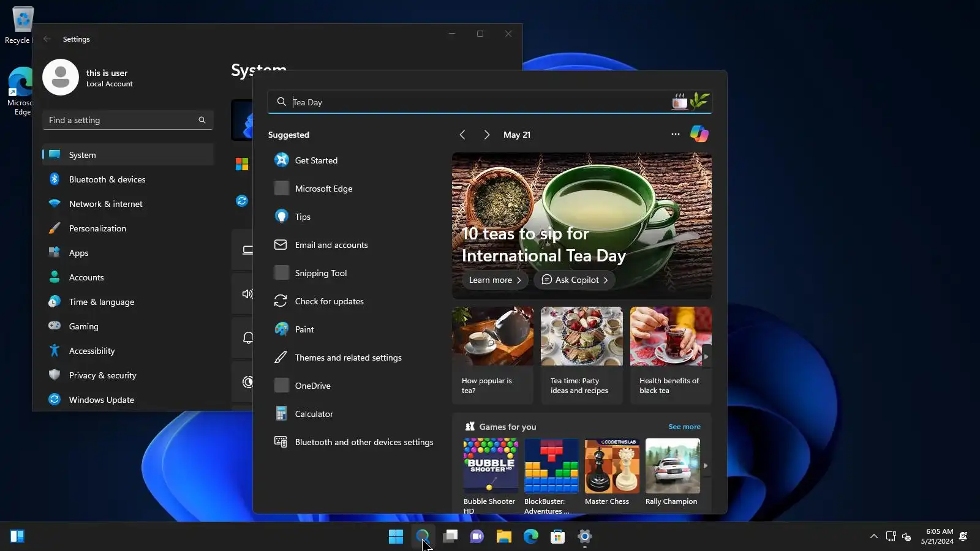Open Get Started app from Suggested list
The image size is (980, 551).
coord(354,160)
